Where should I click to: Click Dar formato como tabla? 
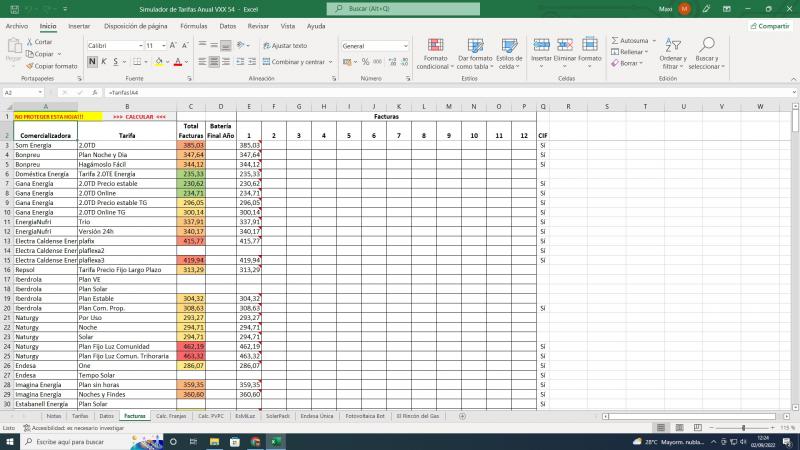pyautogui.click(x=475, y=46)
